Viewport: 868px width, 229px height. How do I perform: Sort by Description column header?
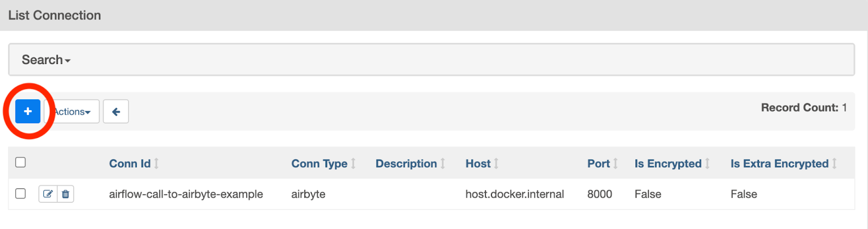coord(406,163)
